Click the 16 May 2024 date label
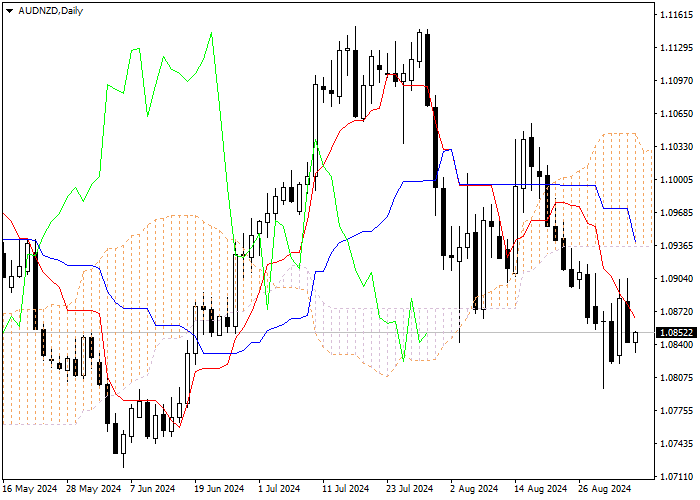 pos(30,489)
